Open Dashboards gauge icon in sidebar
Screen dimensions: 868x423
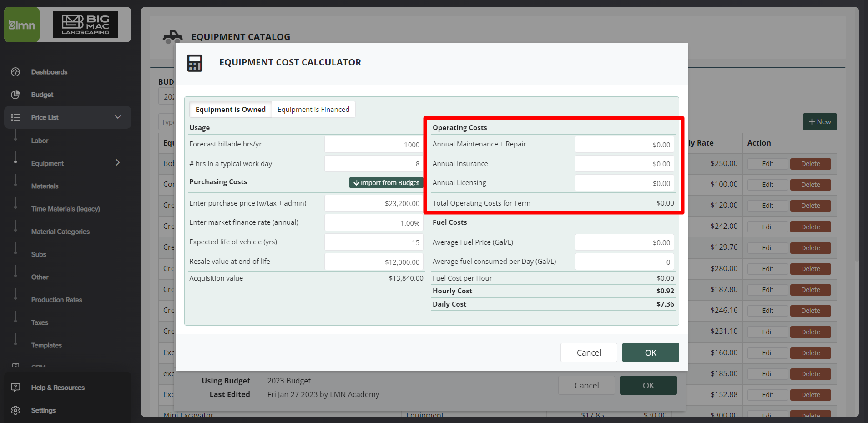15,72
